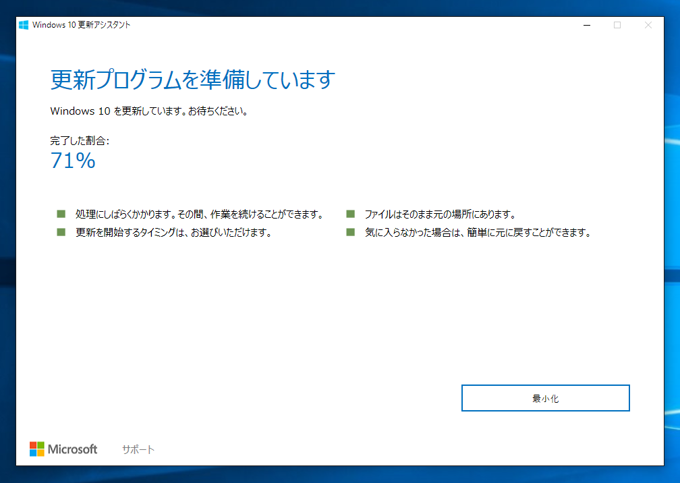Image resolution: width=680 pixels, height=483 pixels.
Task: Click the 71% progress value
Action: pyautogui.click(x=72, y=160)
